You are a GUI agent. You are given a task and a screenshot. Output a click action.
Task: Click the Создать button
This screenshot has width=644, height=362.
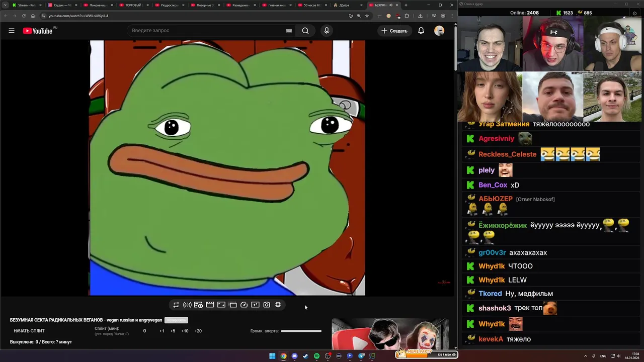pyautogui.click(x=394, y=31)
